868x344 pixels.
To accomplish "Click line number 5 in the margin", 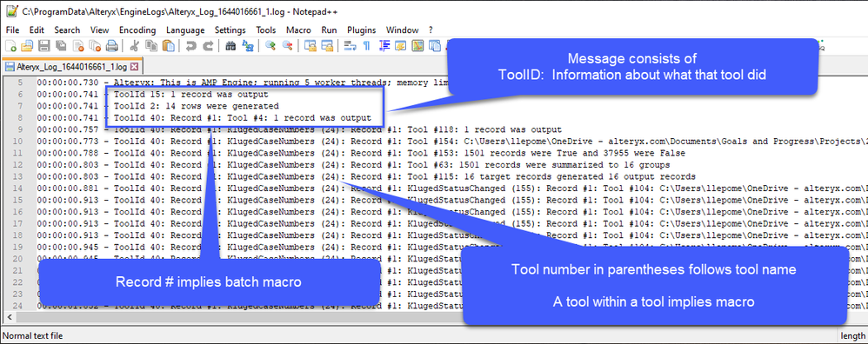I will pyautogui.click(x=21, y=83).
